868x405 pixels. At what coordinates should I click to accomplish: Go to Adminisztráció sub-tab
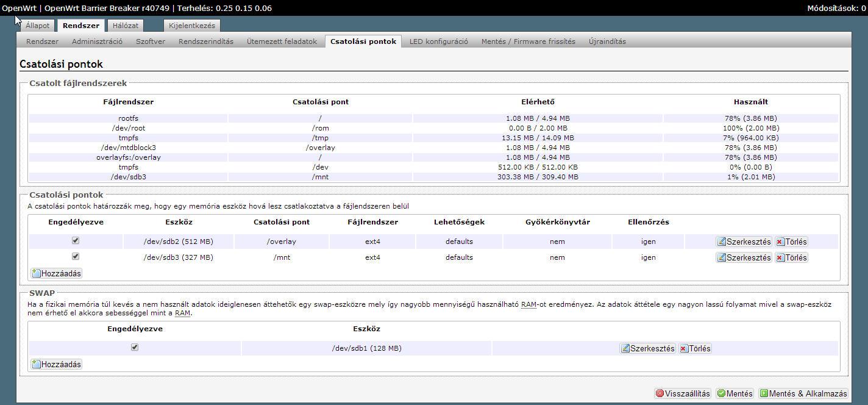[97, 41]
